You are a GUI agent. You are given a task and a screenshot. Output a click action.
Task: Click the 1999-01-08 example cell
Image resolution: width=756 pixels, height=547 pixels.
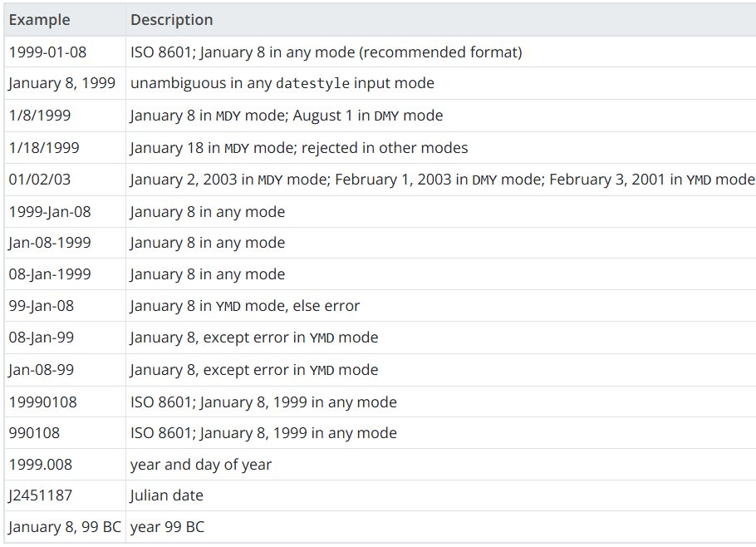pos(47,52)
